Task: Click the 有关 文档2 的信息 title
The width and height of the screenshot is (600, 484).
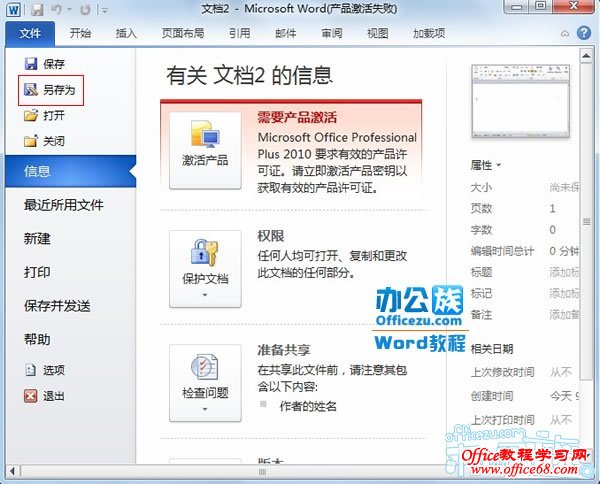Action: (x=249, y=75)
